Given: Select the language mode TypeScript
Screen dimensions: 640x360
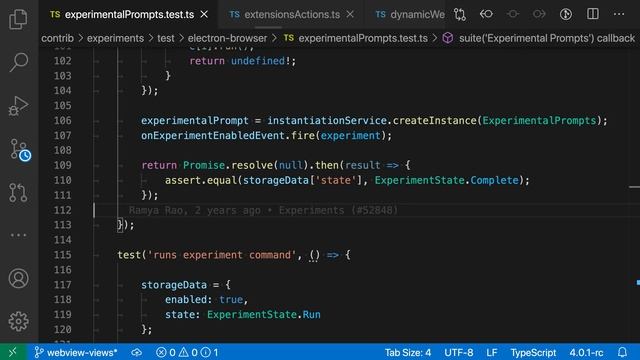Looking at the screenshot, I should (x=533, y=352).
